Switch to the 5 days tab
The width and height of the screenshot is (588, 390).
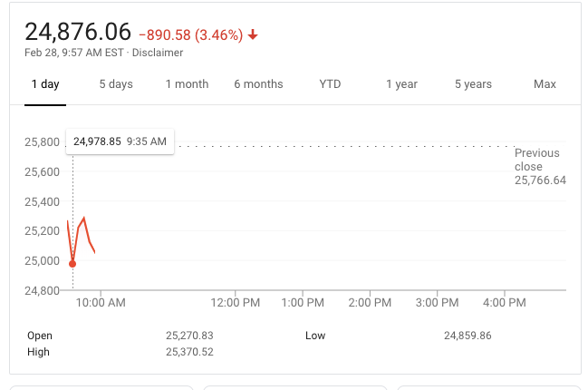pos(116,84)
